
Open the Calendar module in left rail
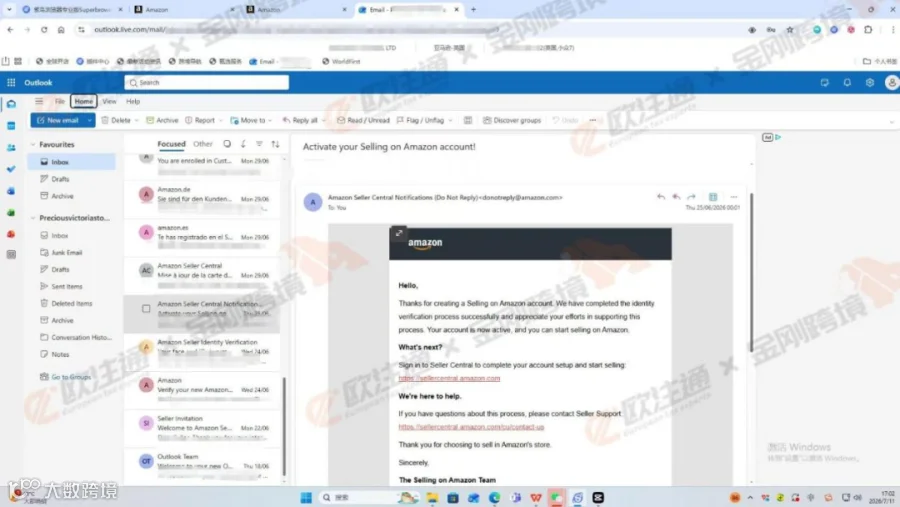click(x=11, y=126)
